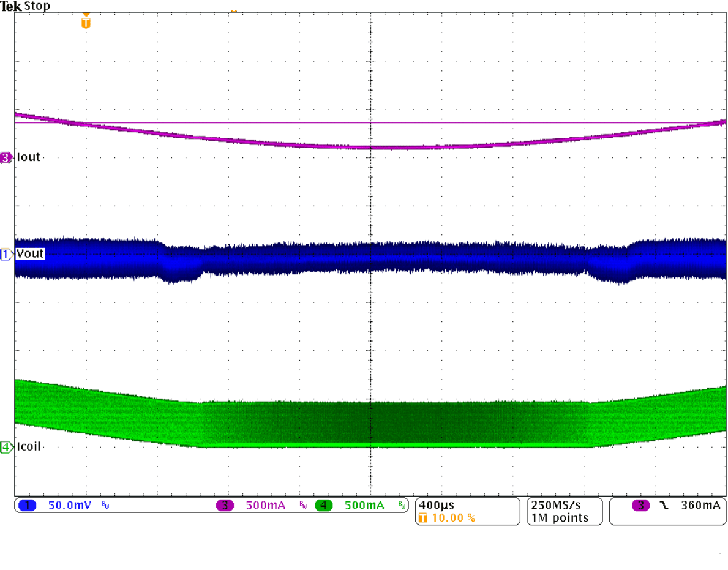728x570 pixels.
Task: Click the 1M points record length label
Action: coord(560,517)
